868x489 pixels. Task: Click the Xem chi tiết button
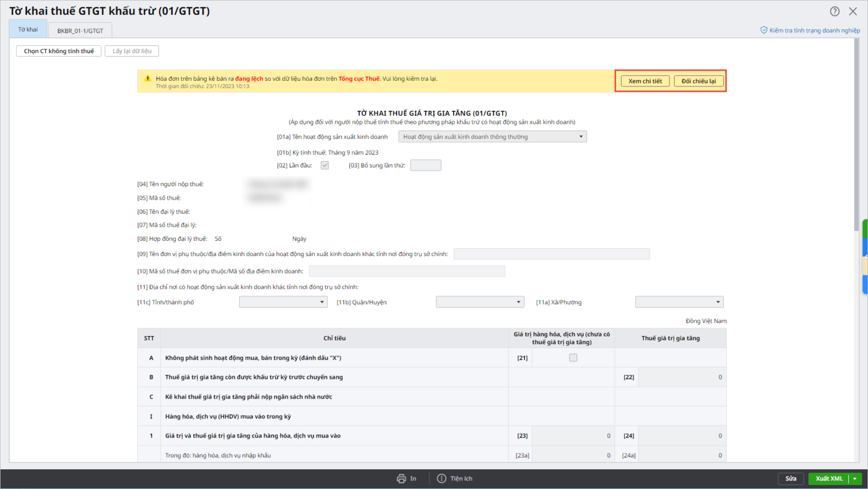pos(645,81)
